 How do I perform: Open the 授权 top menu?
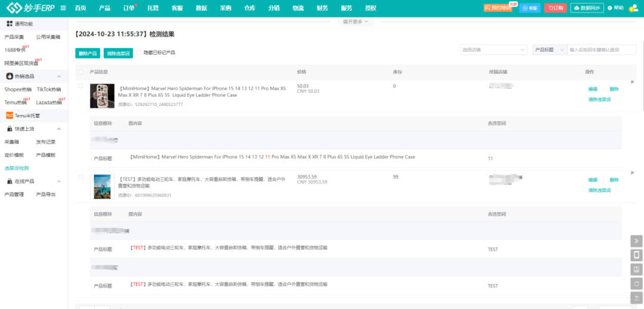point(370,8)
